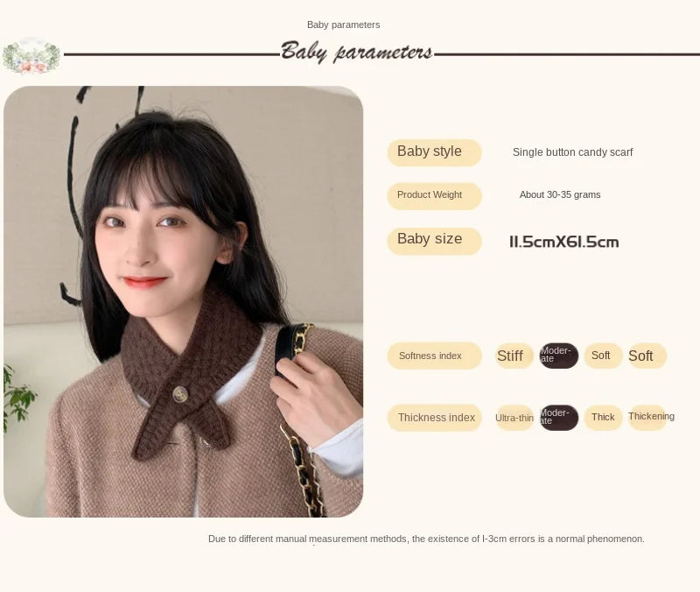Select the Thickening thickness option
This screenshot has height=592, width=700.
(651, 418)
